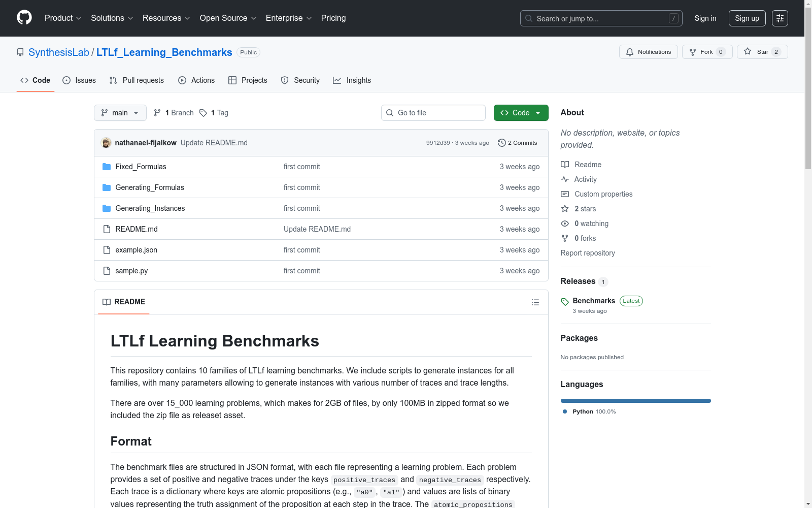Expand the Enterprise menu
The width and height of the screenshot is (812, 508).
289,18
